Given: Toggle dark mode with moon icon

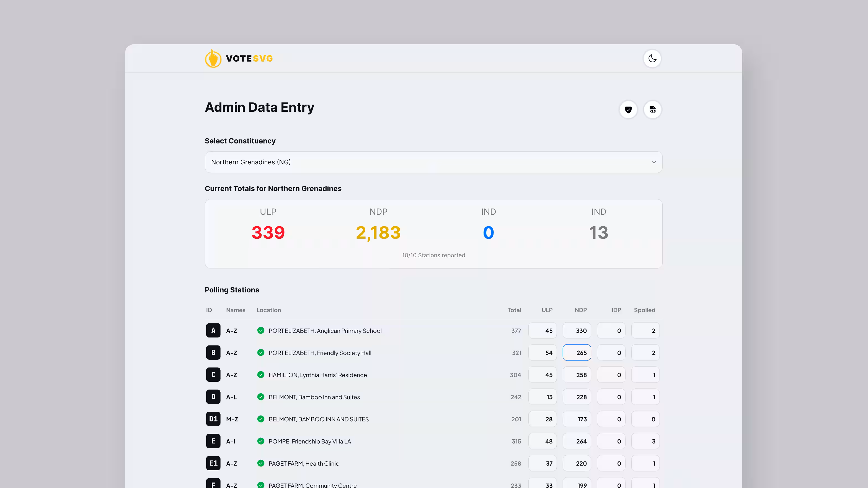Looking at the screenshot, I should (652, 59).
